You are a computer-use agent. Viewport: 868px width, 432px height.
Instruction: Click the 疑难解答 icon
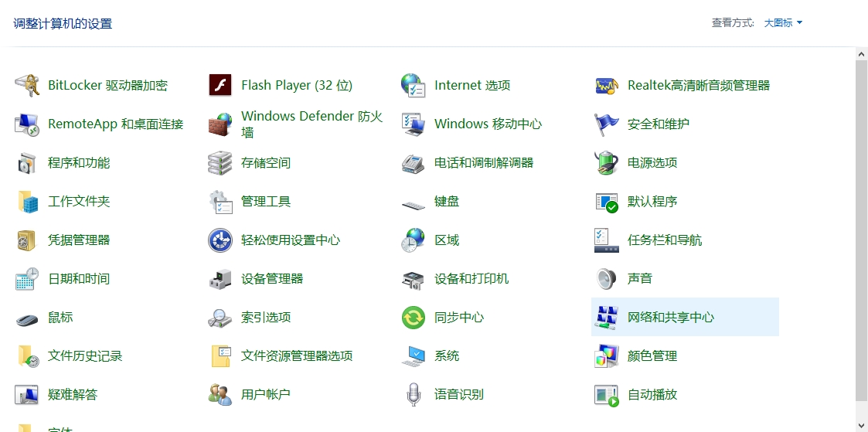tap(26, 394)
